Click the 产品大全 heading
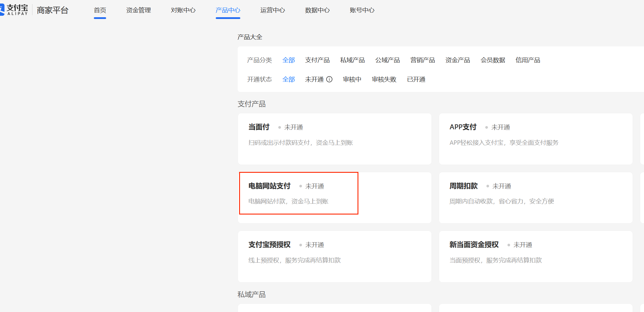 tap(250, 37)
